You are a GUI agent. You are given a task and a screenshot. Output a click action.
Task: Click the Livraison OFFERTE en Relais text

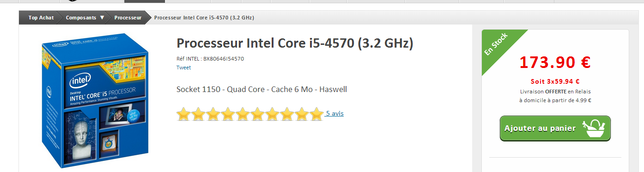pos(555,92)
